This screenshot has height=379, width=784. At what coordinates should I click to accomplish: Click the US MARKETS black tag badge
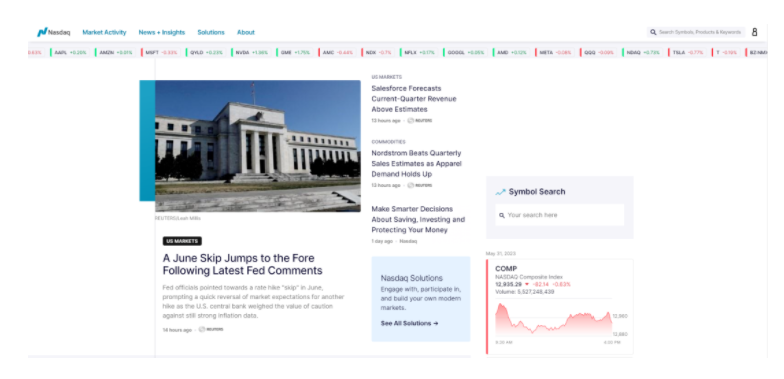point(182,241)
